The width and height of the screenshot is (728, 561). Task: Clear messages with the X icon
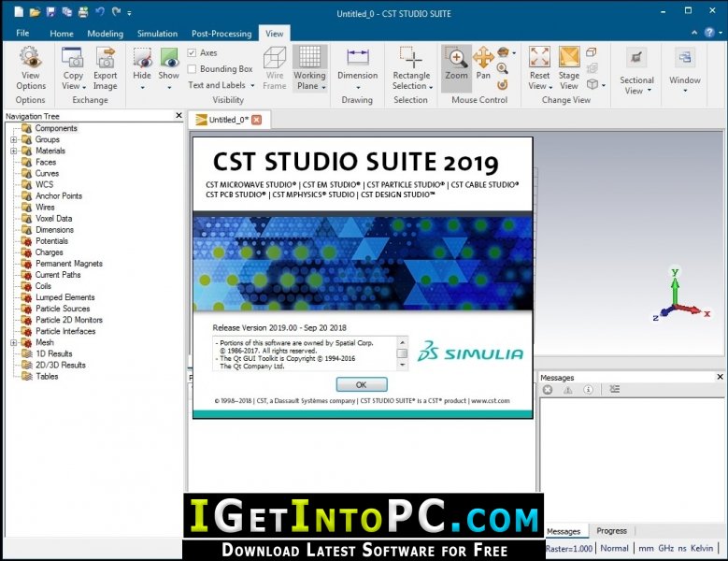(x=548, y=390)
